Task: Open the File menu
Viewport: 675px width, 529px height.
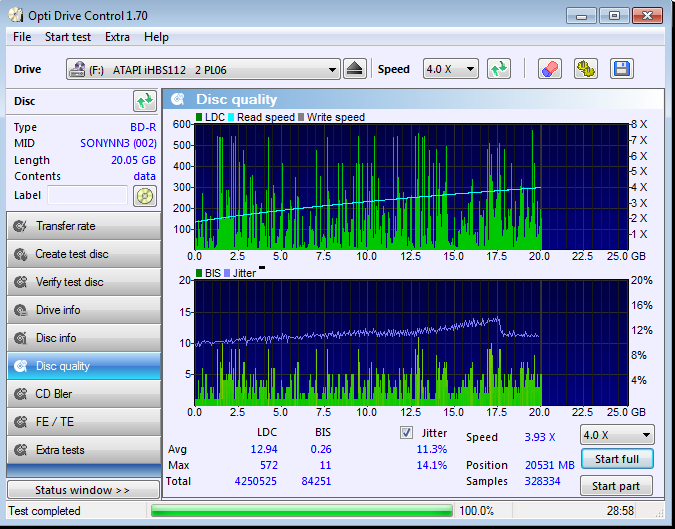Action: pyautogui.click(x=22, y=37)
